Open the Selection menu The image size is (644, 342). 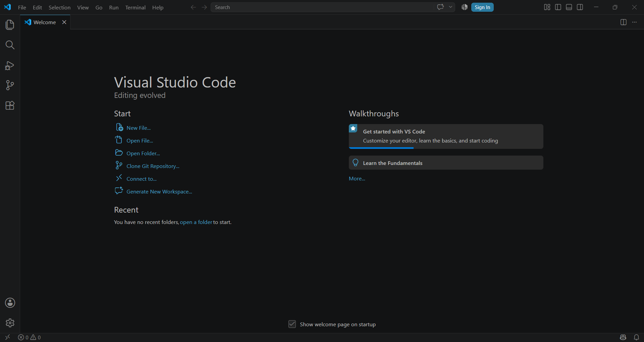(59, 7)
